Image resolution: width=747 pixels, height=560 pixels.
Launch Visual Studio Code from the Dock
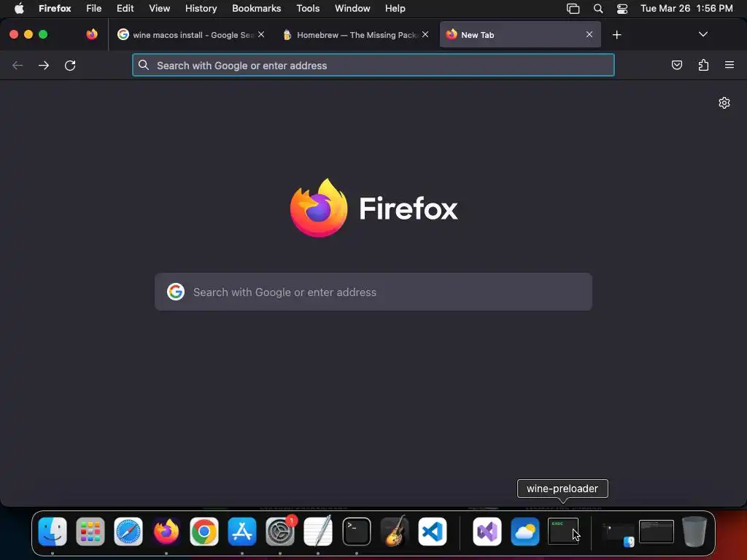433,532
